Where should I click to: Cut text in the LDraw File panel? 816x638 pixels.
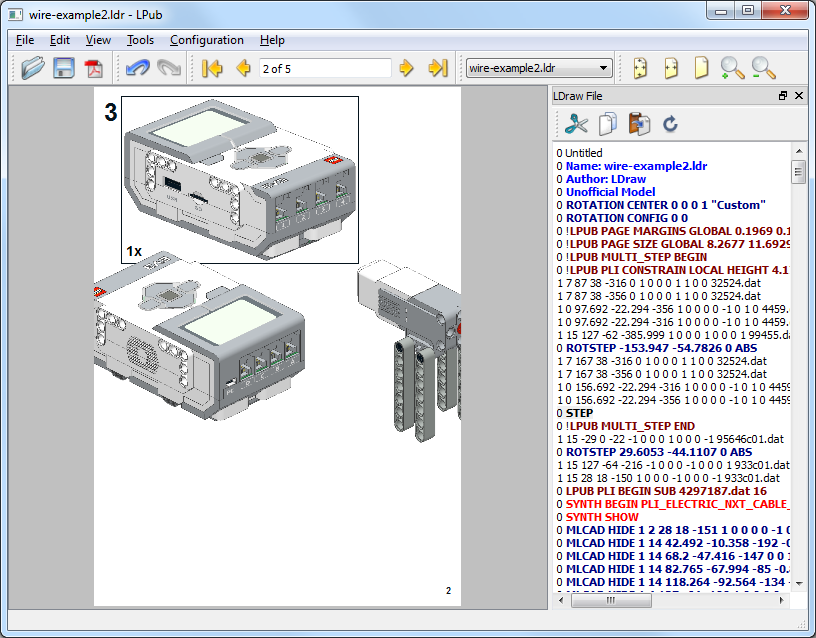[x=577, y=124]
